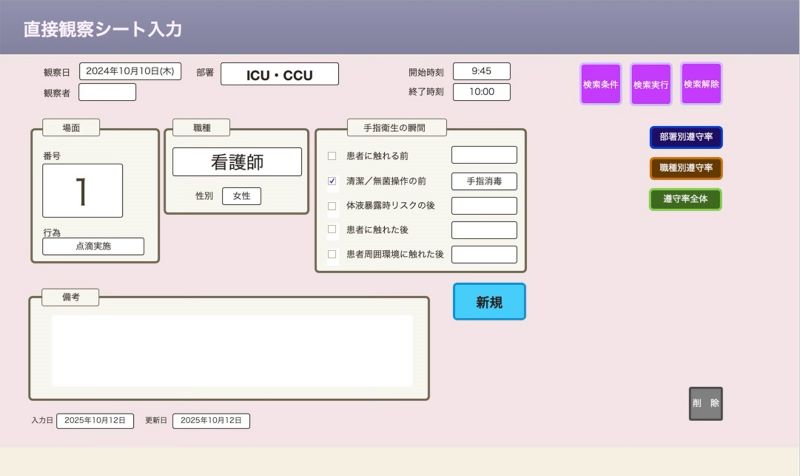
Task: Select the 行為 field showing 点滴実施
Action: (93, 246)
